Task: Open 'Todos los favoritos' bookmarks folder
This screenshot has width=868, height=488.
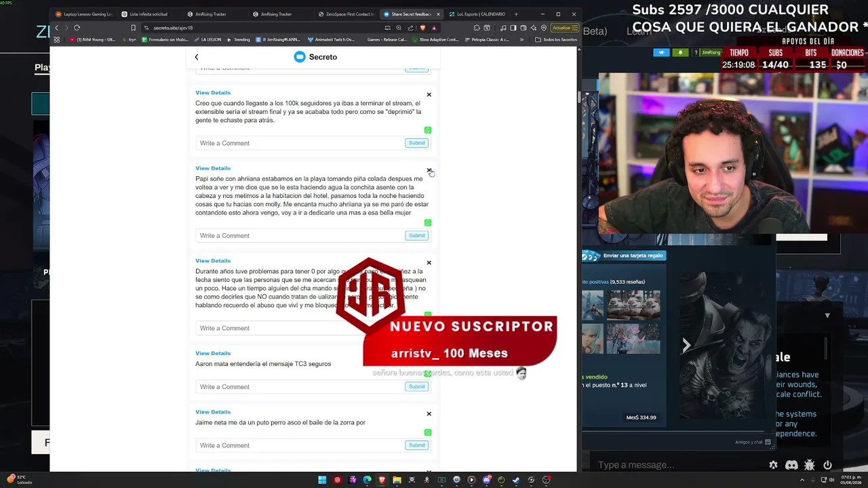Action: point(556,40)
